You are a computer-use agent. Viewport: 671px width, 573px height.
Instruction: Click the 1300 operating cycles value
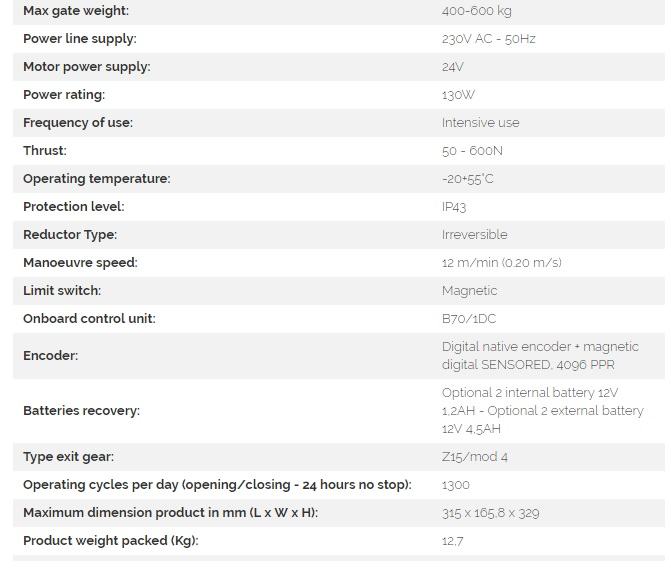coord(456,485)
